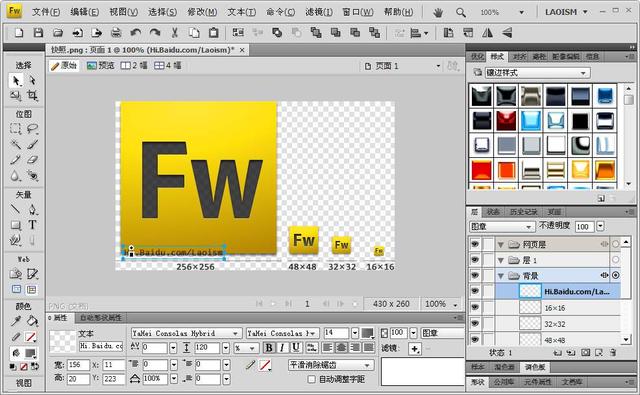Screen dimensions: 640x395
Task: Click the Undo arrow in toolbar
Action: tap(135, 33)
